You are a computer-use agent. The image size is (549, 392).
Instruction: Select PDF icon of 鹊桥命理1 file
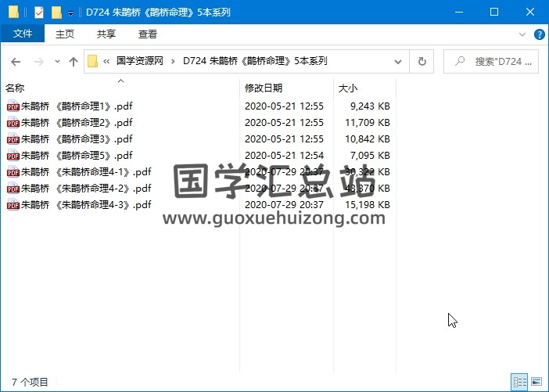[13, 106]
